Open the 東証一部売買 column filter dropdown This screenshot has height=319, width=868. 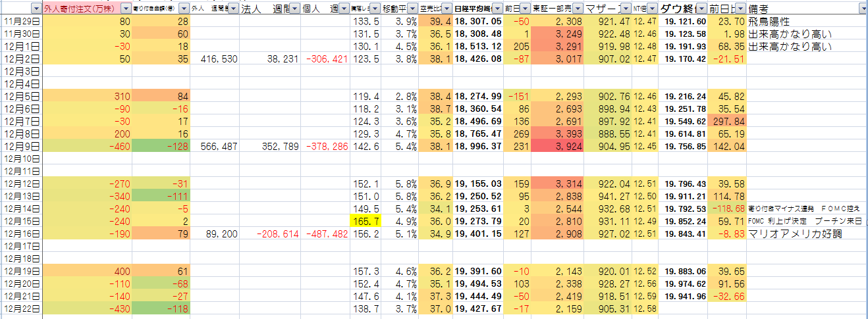pyautogui.click(x=577, y=9)
